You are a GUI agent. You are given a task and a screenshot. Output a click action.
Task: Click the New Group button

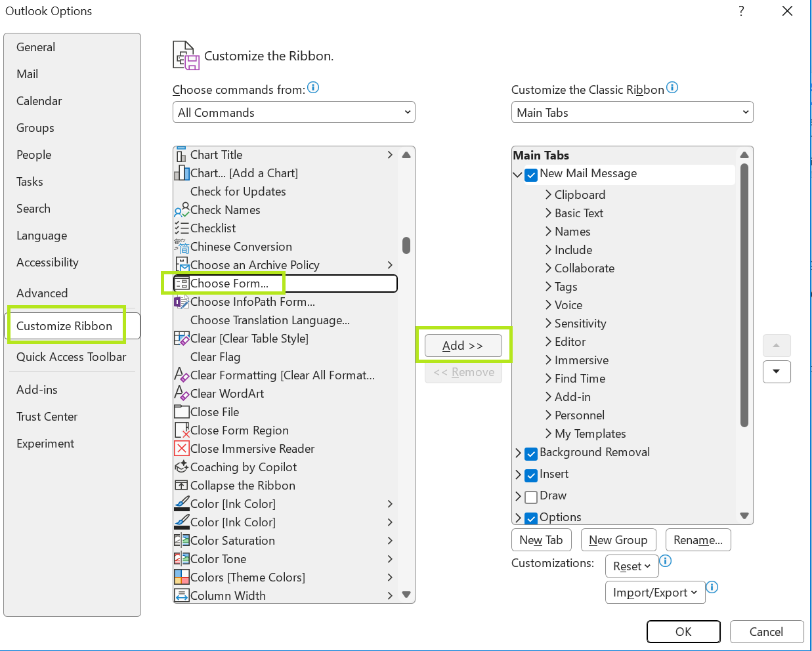pyautogui.click(x=618, y=540)
